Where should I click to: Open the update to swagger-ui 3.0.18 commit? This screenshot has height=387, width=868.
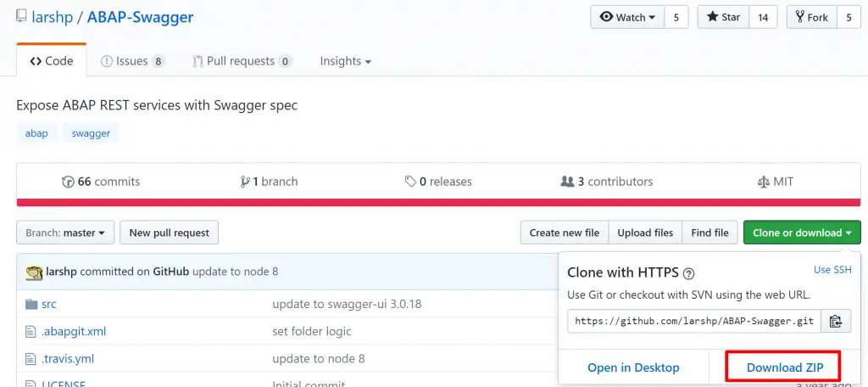347,304
